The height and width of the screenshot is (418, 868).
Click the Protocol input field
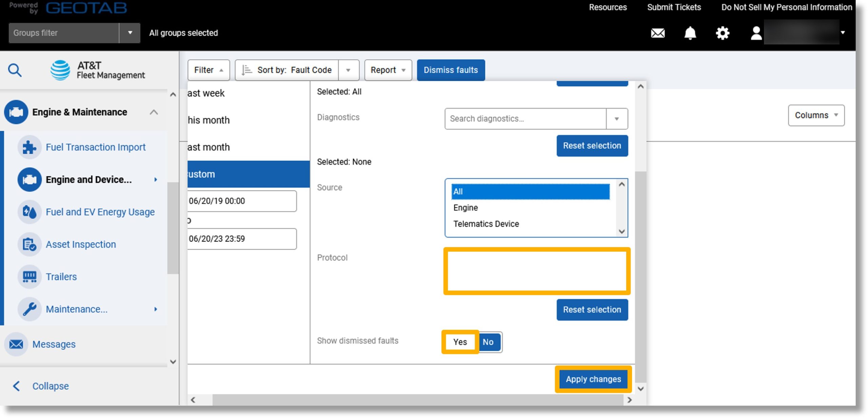(x=536, y=270)
